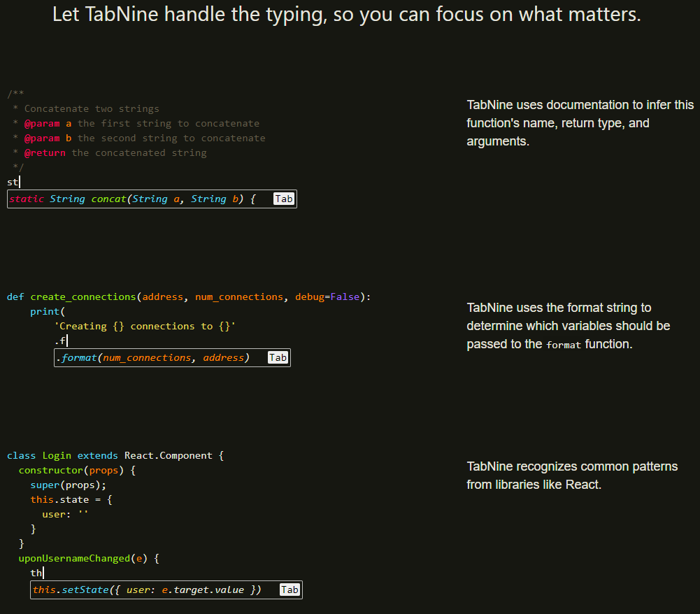Viewport: 700px width, 614px height.
Task: Click the 'super(props);' line
Action: tap(69, 485)
